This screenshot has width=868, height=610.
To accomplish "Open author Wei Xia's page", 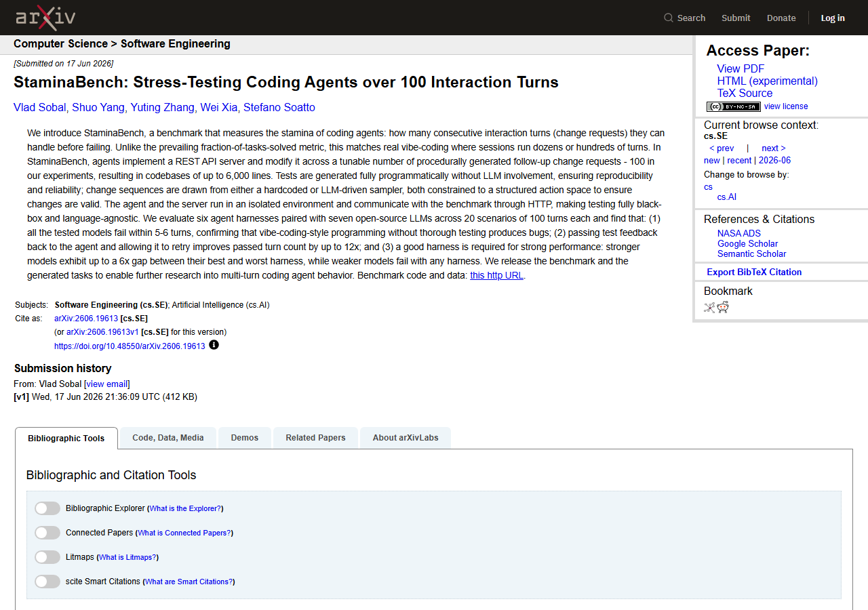I will [219, 108].
